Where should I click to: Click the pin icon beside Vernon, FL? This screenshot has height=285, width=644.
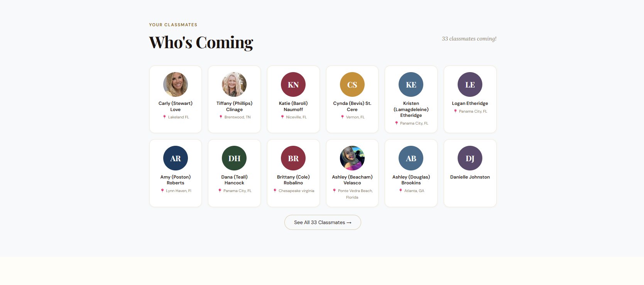coord(342,117)
